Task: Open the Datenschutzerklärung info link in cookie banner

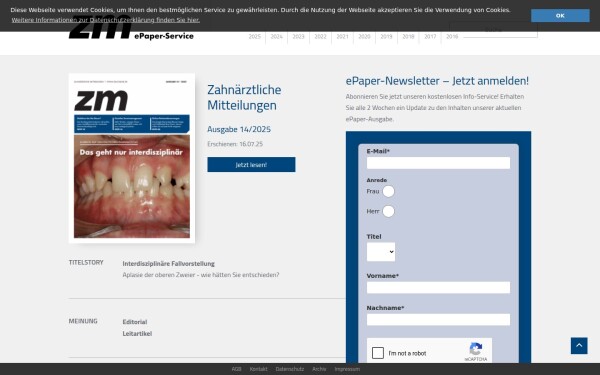Action: [x=106, y=20]
